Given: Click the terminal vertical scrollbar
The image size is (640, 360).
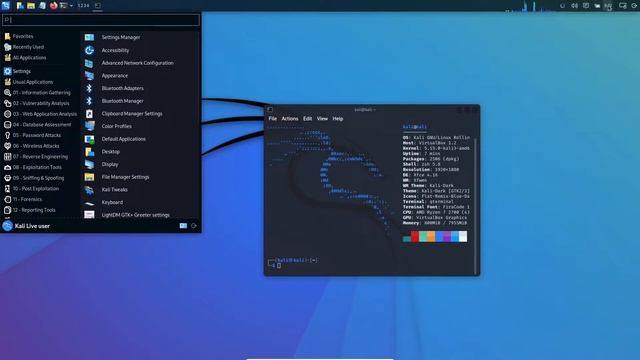Looking at the screenshot, I should click(476, 206).
